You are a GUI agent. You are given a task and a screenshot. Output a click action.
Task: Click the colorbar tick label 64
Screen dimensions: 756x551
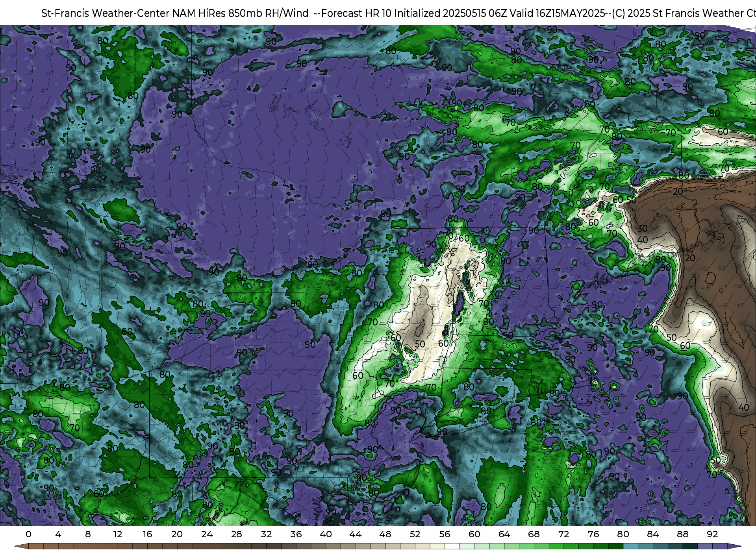504,534
